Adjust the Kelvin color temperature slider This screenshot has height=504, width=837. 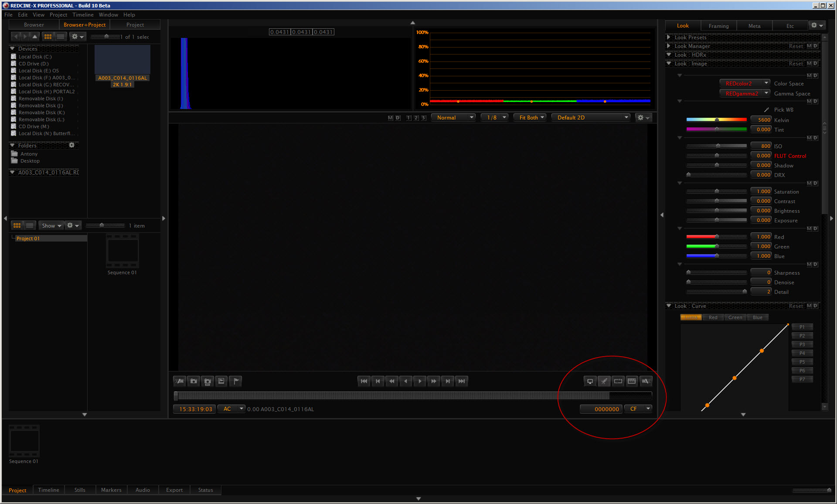717,119
